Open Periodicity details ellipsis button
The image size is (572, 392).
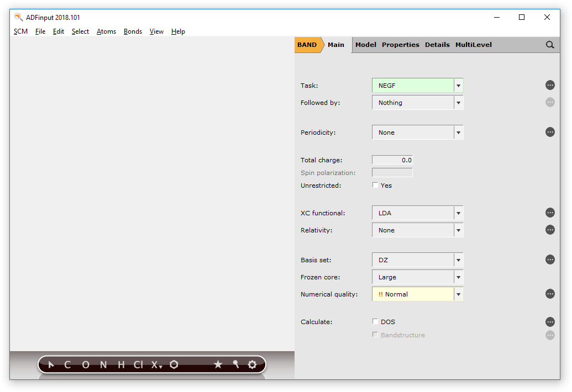pyautogui.click(x=550, y=132)
